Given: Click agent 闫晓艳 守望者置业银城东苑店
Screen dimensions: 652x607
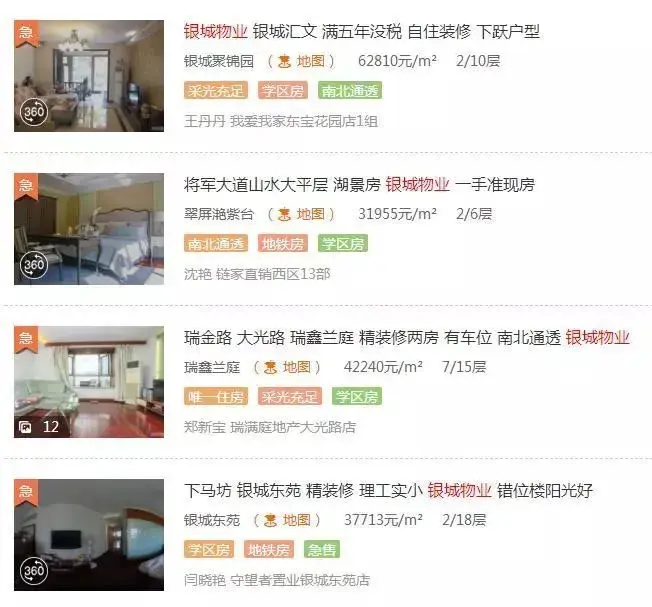Looking at the screenshot, I should pos(277,580).
